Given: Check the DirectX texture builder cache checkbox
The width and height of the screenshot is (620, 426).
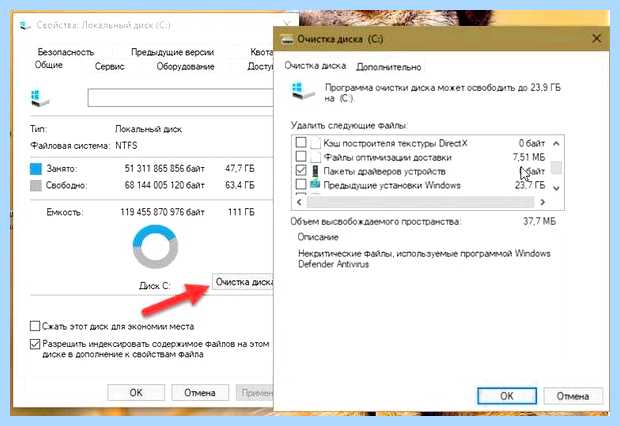Looking at the screenshot, I should click(x=301, y=142).
